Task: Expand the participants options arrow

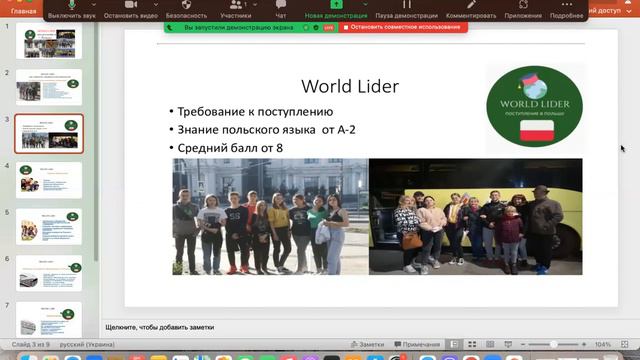Action: pyautogui.click(x=255, y=4)
